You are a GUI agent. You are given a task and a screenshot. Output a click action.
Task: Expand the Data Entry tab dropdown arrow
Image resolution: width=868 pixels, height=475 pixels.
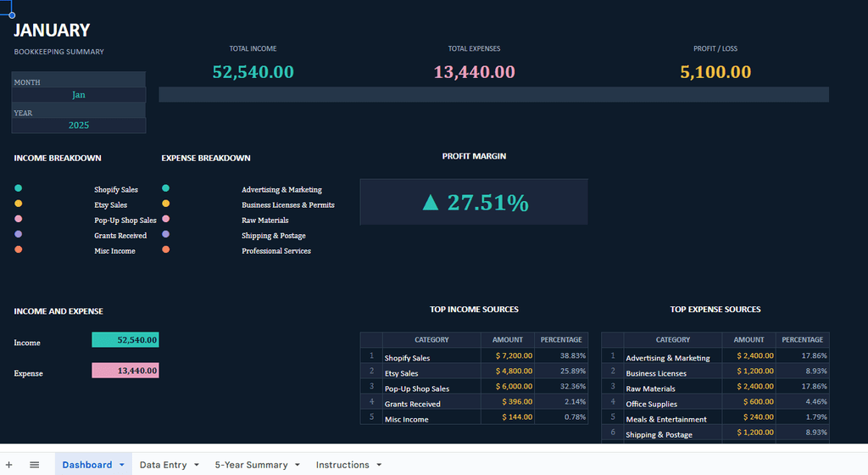tap(197, 465)
